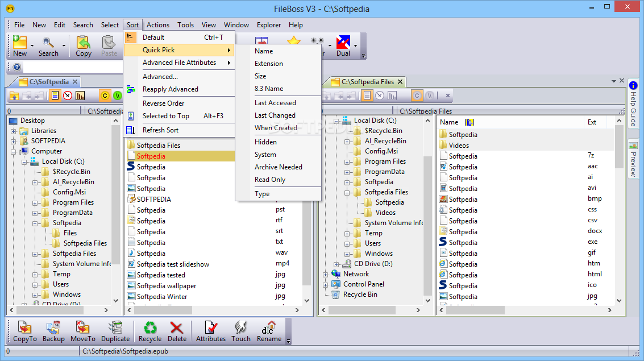Toggle details view button in left pane toolbar
This screenshot has height=361, width=644.
[55, 96]
